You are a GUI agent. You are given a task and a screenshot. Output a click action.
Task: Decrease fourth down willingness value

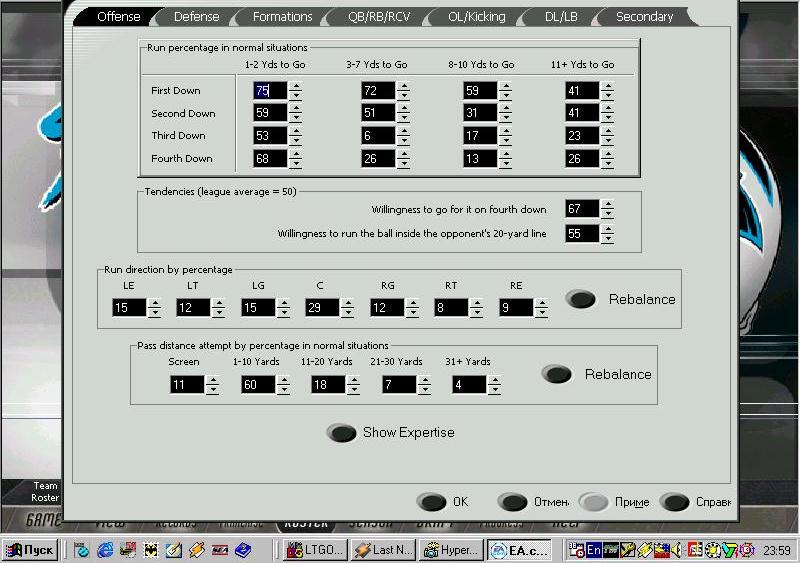608,214
